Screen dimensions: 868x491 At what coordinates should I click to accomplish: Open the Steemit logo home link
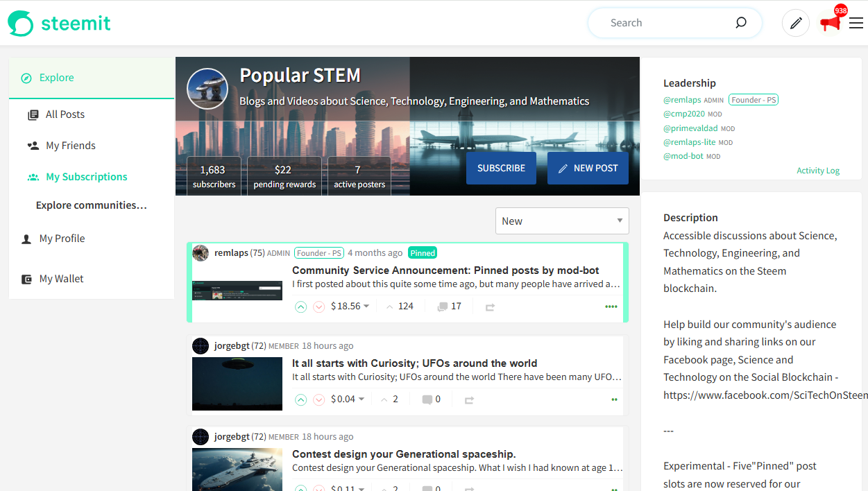click(60, 23)
